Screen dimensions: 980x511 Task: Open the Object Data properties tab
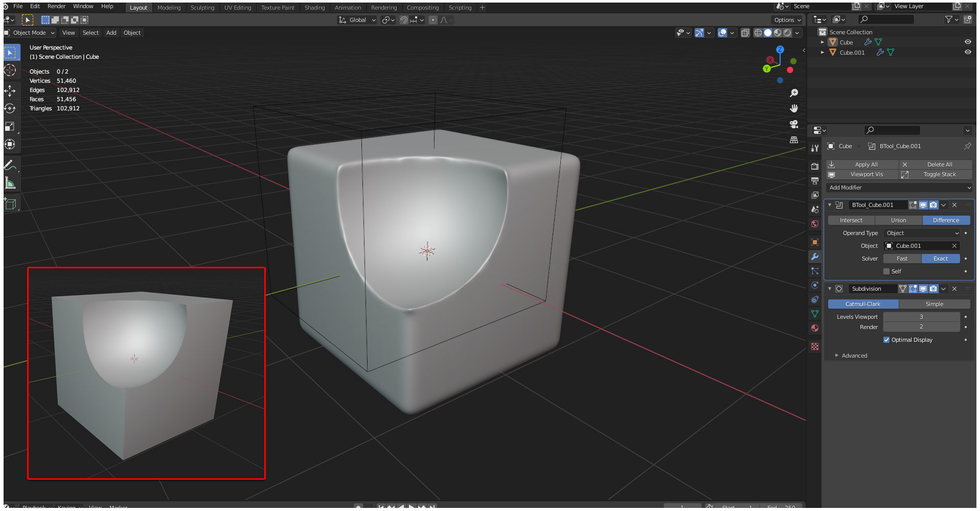815,314
